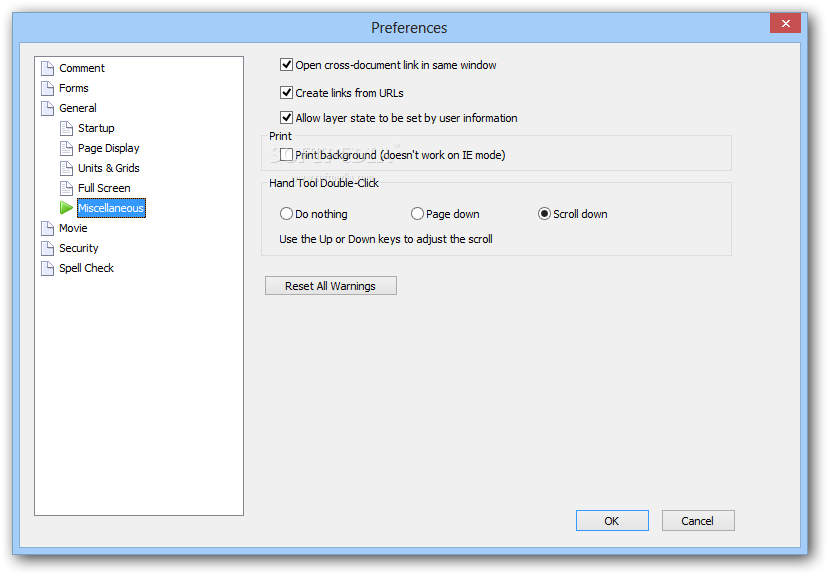Image resolution: width=828 pixels, height=575 pixels.
Task: Click the Reset All Warnings button
Action: click(x=331, y=286)
